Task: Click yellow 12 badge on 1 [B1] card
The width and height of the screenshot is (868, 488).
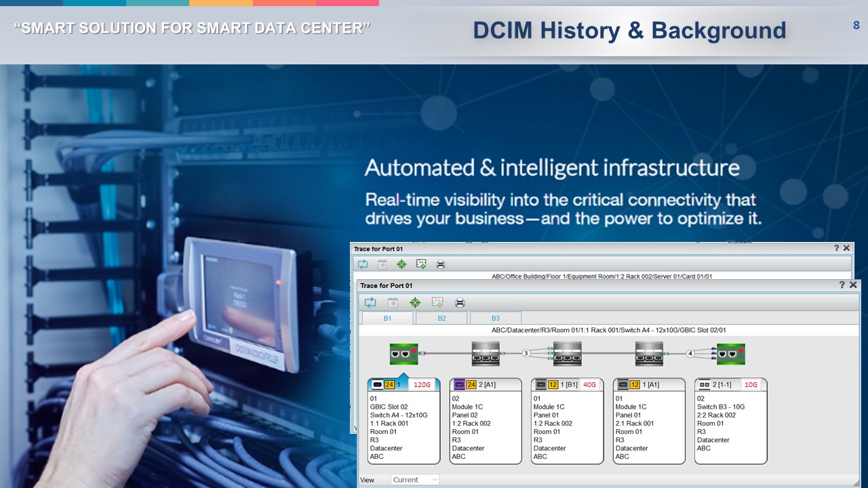Action: pyautogui.click(x=553, y=385)
